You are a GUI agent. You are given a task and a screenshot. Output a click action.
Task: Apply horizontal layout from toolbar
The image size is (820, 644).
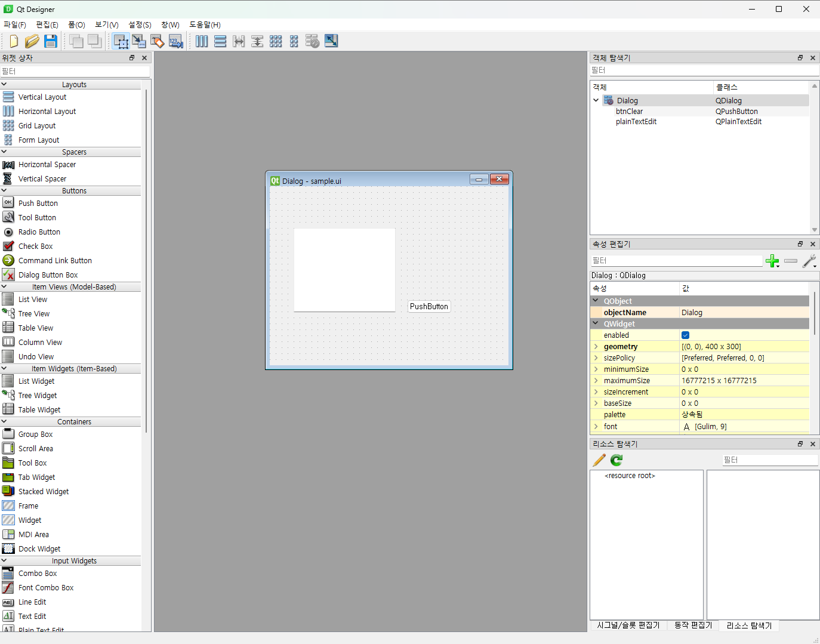click(202, 41)
